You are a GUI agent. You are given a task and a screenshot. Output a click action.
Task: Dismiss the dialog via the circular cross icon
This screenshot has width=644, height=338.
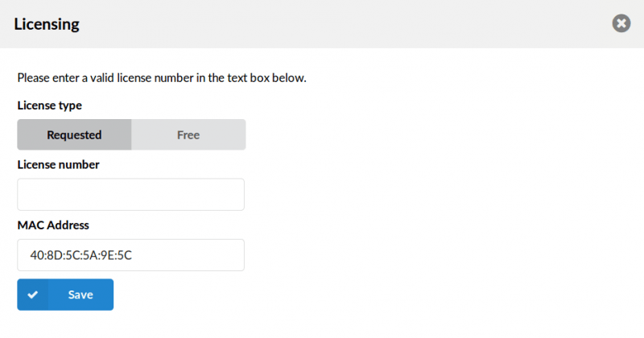(x=621, y=23)
